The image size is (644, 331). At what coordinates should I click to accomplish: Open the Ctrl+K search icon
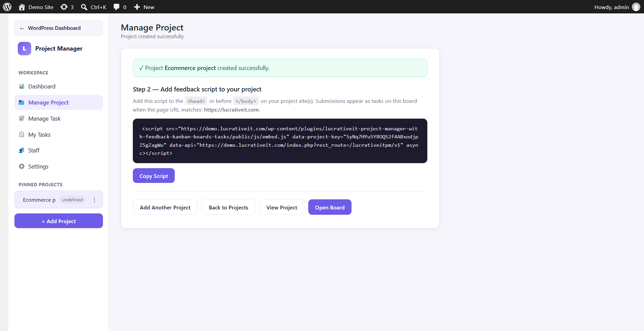pos(84,7)
